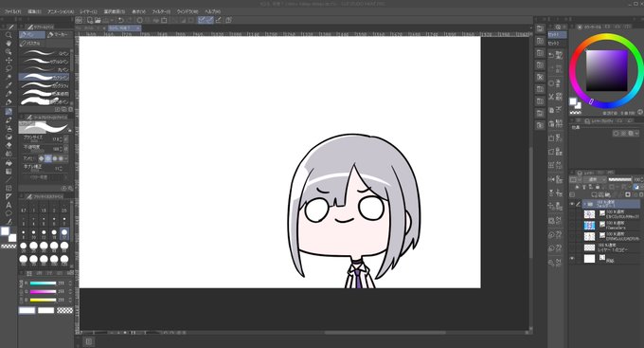The image size is (644, 348).
Task: Open CLIP STUDIO from command bar
Action: pyautogui.click(x=80, y=20)
